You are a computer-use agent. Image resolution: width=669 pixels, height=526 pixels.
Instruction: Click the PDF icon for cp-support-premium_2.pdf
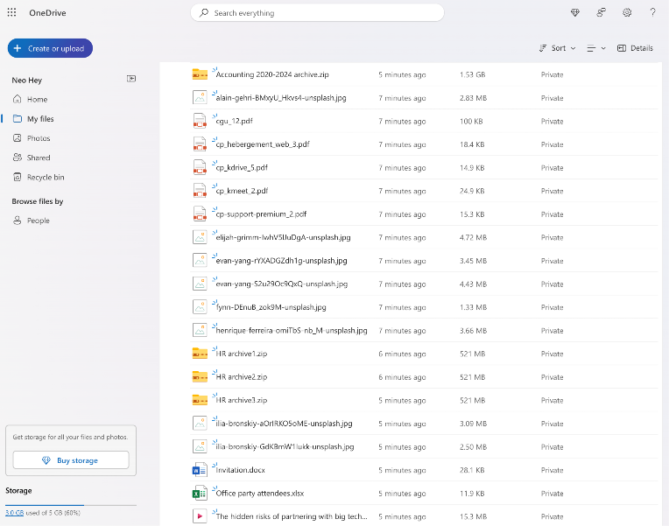(200, 214)
